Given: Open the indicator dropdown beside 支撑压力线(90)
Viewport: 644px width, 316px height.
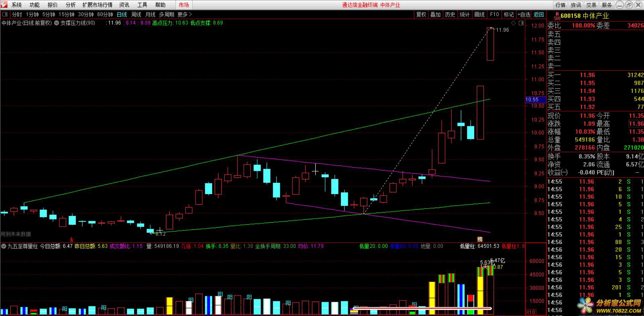Looking at the screenshot, I should point(56,23).
